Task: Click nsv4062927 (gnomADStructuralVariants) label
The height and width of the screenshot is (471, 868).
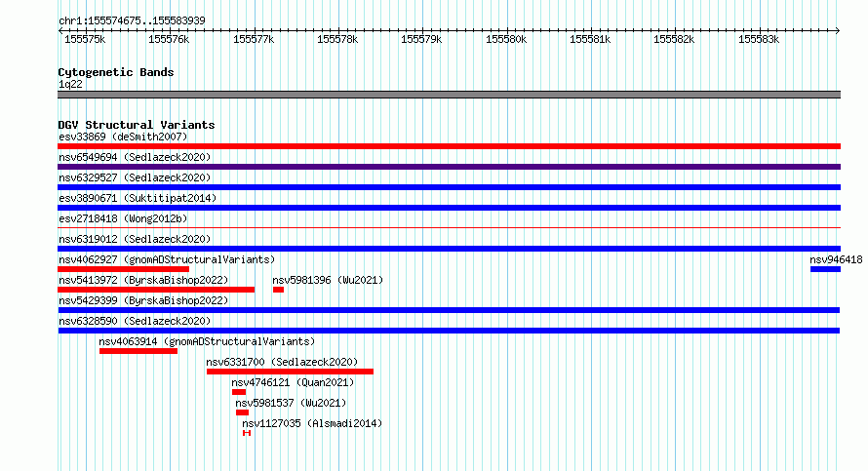Action: tap(167, 259)
